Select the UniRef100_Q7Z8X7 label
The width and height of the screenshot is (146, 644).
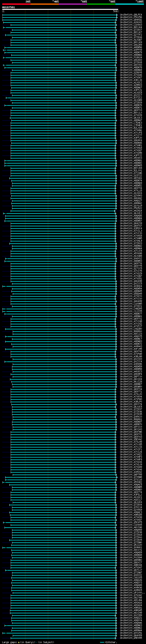tap(131, 30)
